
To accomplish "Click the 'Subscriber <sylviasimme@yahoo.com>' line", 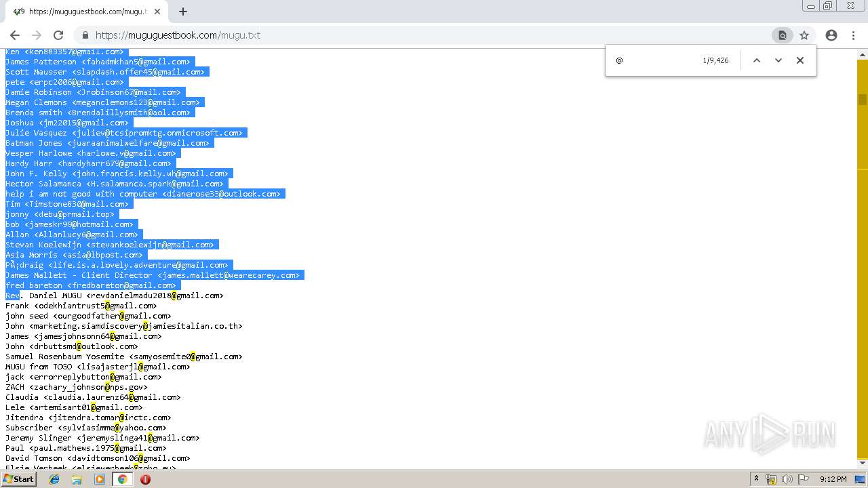I will tap(86, 428).
